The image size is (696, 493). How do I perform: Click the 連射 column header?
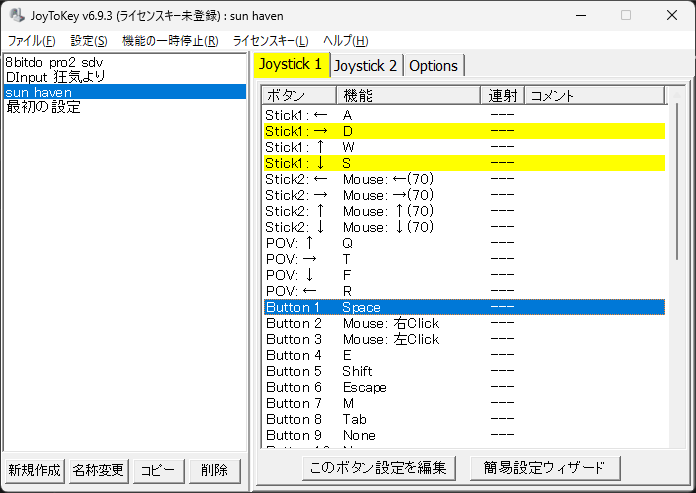[502, 95]
